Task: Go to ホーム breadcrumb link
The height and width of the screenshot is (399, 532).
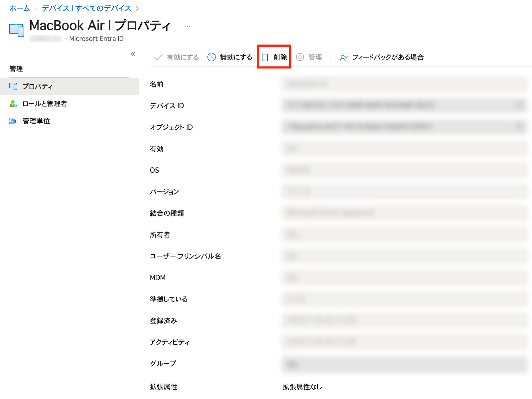Action: pos(19,8)
